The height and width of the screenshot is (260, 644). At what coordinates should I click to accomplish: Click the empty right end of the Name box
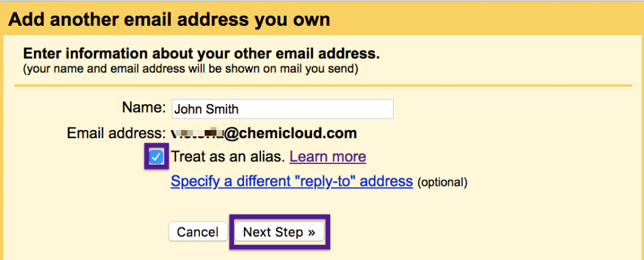(371, 109)
